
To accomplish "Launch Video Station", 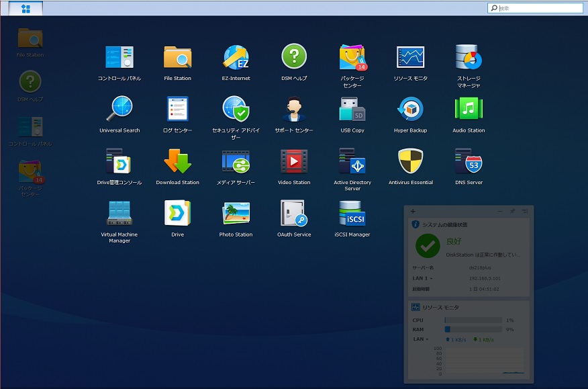I will (294, 161).
